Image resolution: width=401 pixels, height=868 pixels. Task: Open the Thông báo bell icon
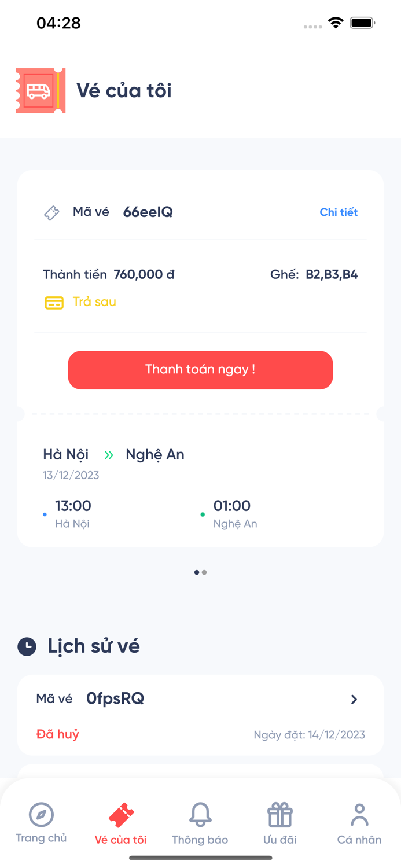pyautogui.click(x=200, y=813)
